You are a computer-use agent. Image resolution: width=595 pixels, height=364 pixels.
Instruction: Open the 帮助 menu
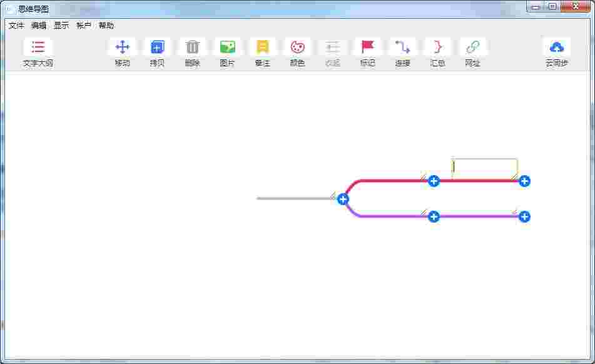click(x=106, y=26)
